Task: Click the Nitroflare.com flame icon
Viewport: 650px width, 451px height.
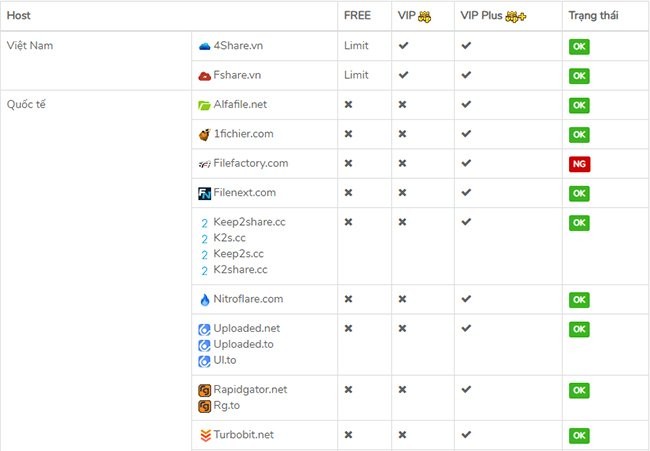Action: [204, 299]
